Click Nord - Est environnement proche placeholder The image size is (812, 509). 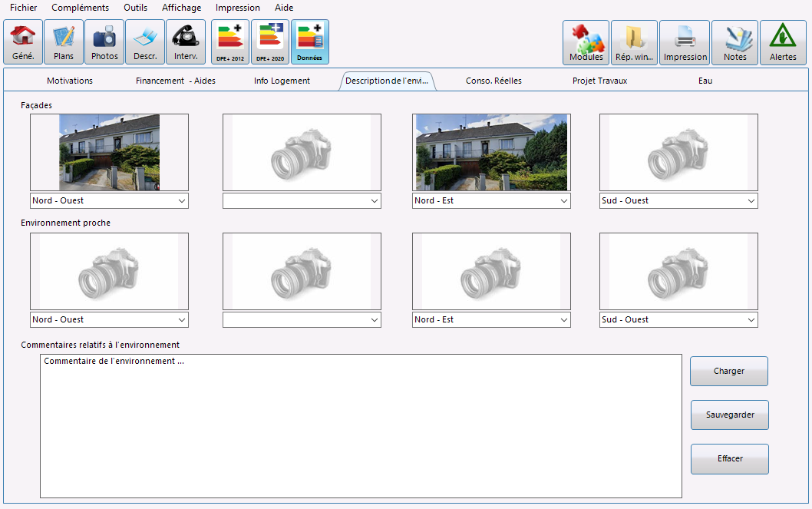point(491,271)
